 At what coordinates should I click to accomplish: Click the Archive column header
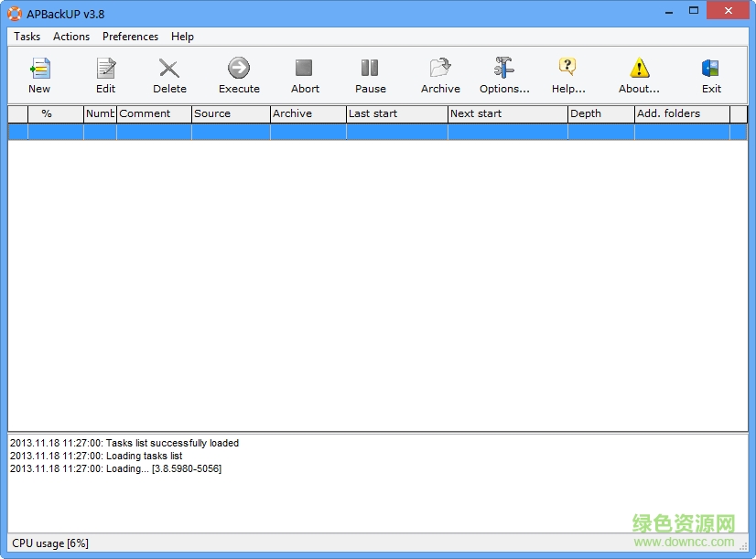pyautogui.click(x=308, y=113)
